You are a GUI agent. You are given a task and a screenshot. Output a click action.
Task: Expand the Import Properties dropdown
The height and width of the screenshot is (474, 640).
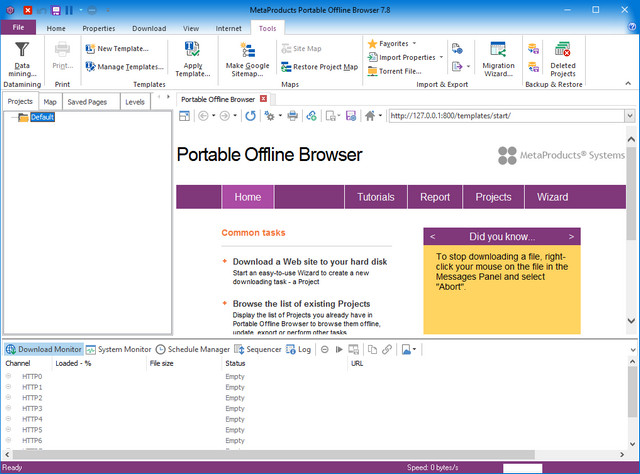[x=441, y=58]
